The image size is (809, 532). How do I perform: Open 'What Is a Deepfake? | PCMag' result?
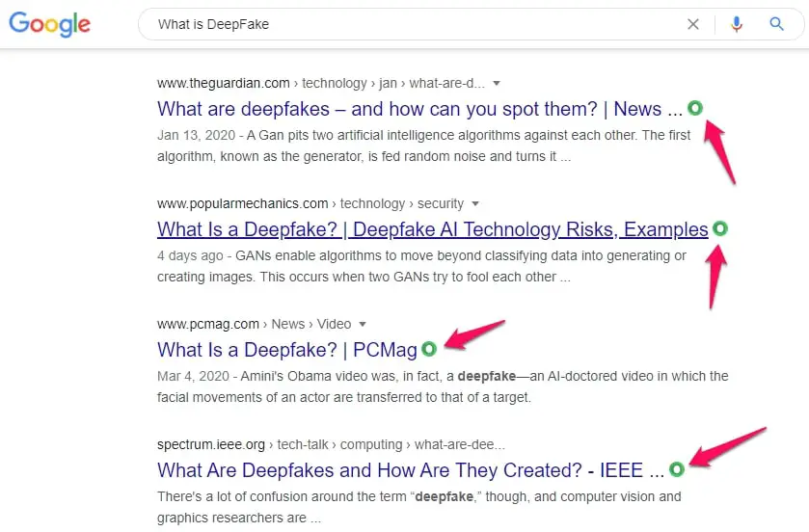(287, 350)
